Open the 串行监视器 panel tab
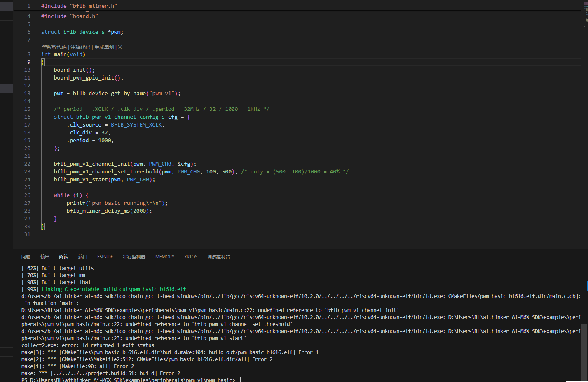Viewport: 588px width, 382px height. pos(134,257)
